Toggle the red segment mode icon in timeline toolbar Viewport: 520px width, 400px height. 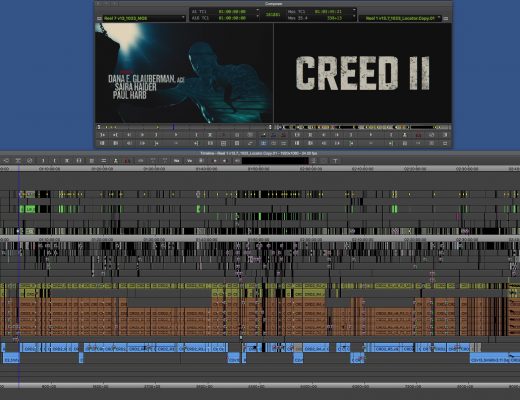[127, 161]
